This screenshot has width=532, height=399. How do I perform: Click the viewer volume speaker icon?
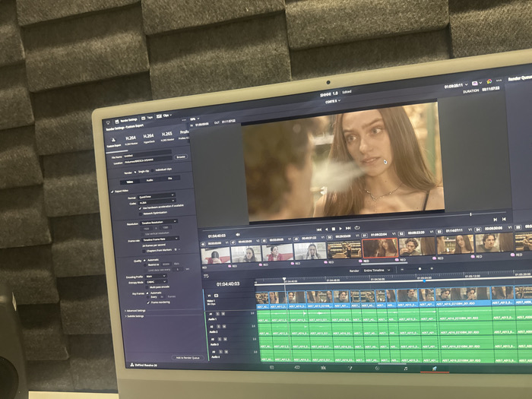pyautogui.click(x=238, y=234)
